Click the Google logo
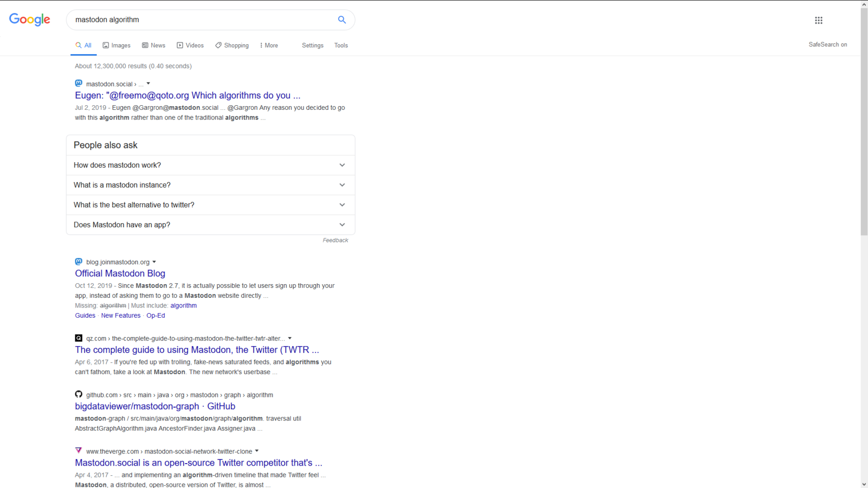 (29, 20)
